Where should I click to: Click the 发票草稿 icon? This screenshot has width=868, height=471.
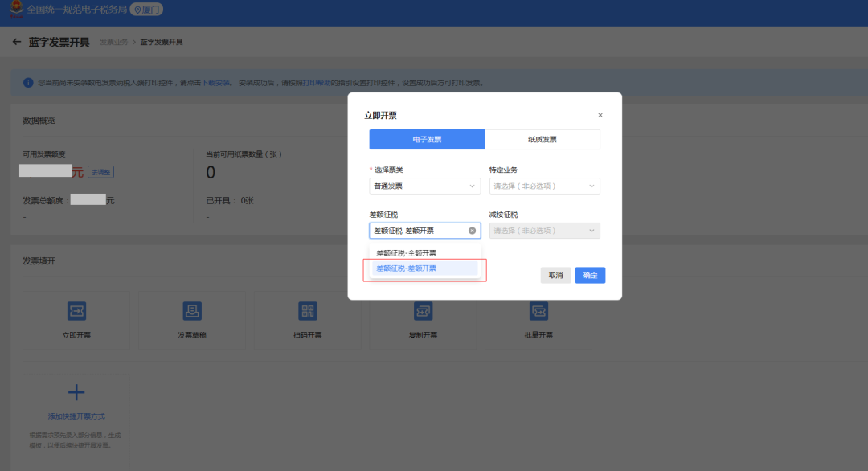(192, 311)
